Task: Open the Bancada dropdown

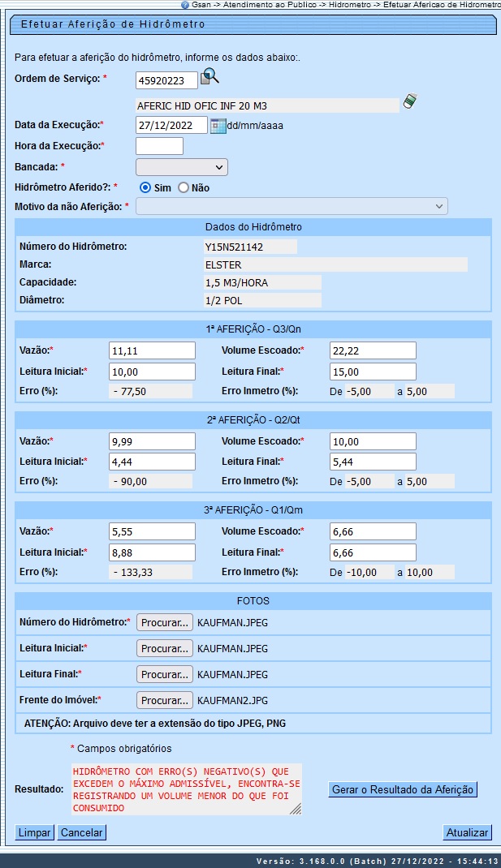Action: (x=181, y=167)
